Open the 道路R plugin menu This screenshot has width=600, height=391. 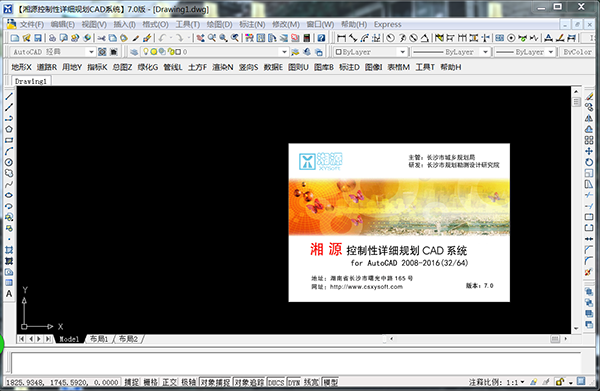47,67
